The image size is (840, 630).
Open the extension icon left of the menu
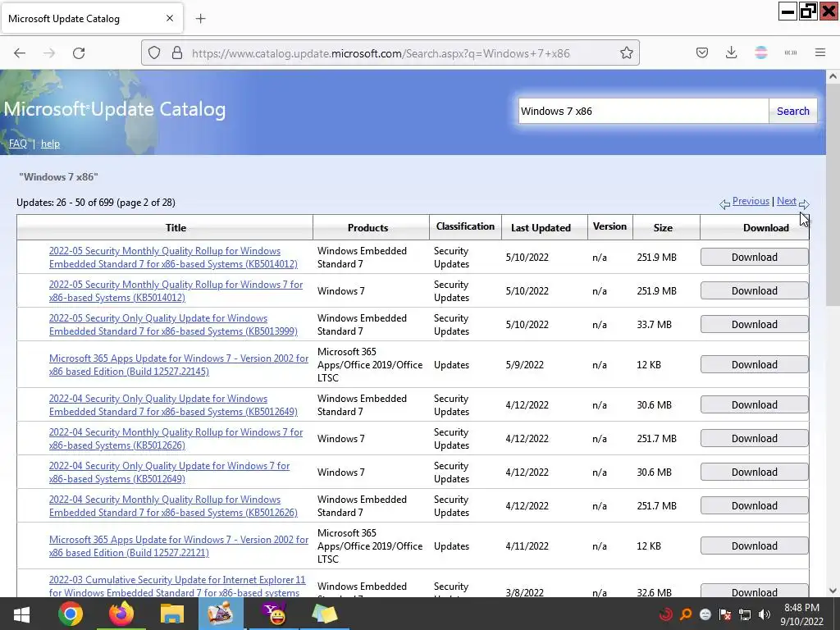coord(790,52)
